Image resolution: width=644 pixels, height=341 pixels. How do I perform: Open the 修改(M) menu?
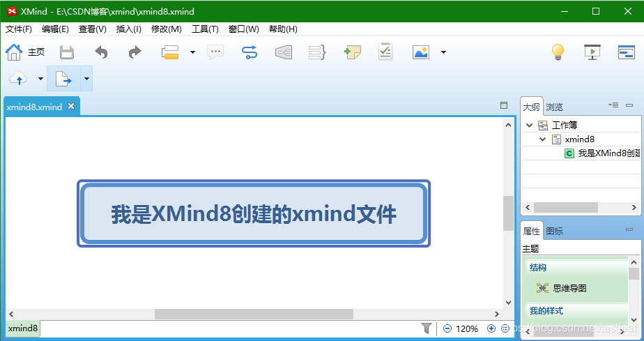click(x=167, y=29)
